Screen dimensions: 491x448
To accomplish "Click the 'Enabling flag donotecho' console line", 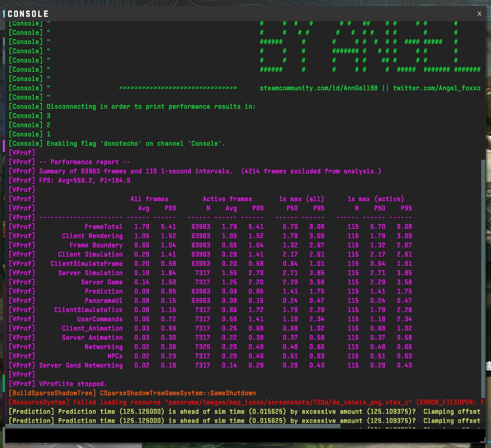I will tap(136, 144).
